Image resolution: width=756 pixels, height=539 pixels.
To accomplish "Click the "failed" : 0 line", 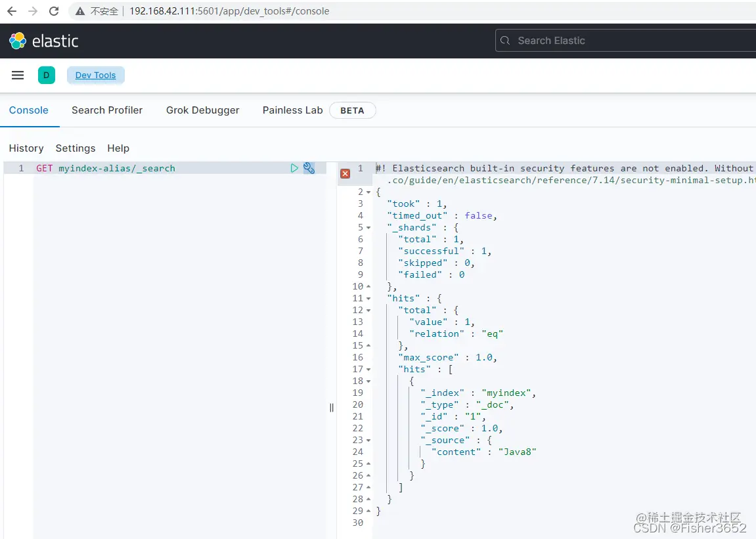I will [x=431, y=275].
